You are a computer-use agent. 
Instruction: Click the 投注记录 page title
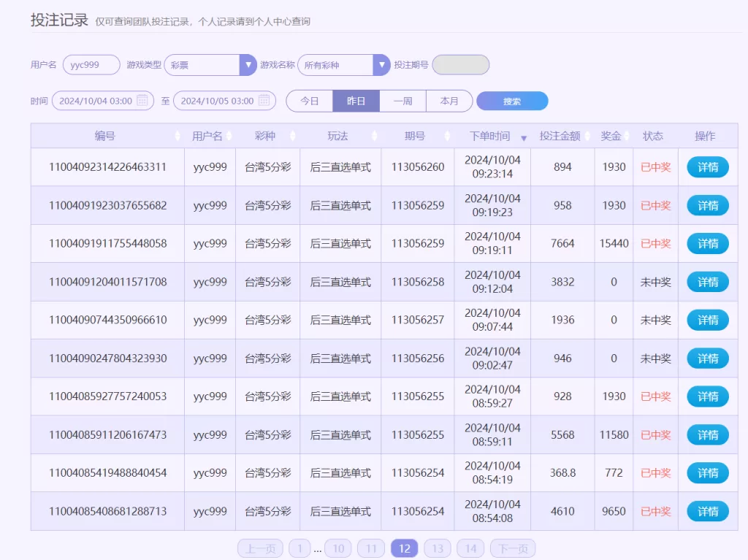[x=60, y=20]
